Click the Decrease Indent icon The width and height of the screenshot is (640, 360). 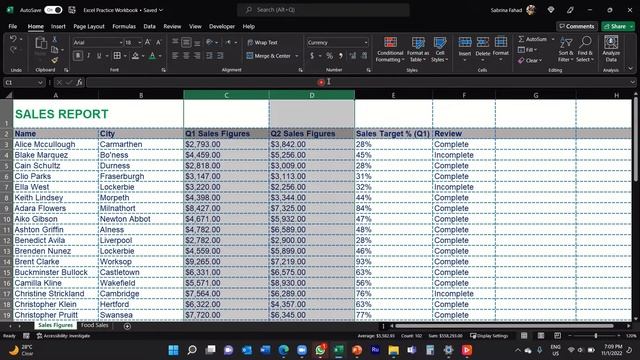[x=209, y=56]
